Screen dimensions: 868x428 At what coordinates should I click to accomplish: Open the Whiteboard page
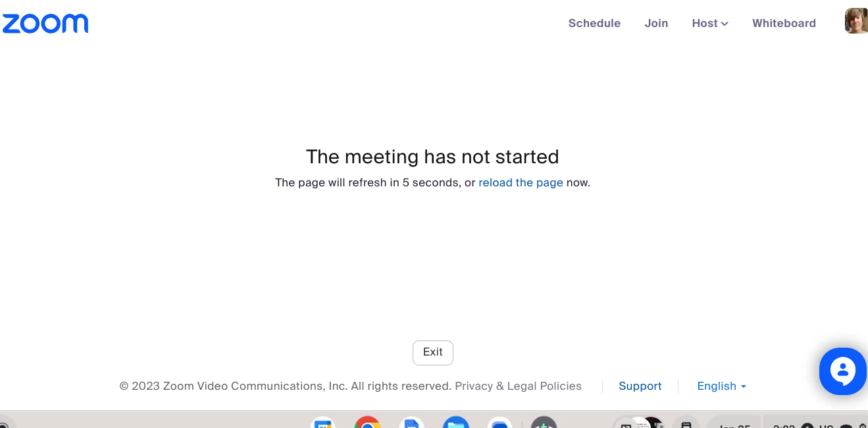784,23
